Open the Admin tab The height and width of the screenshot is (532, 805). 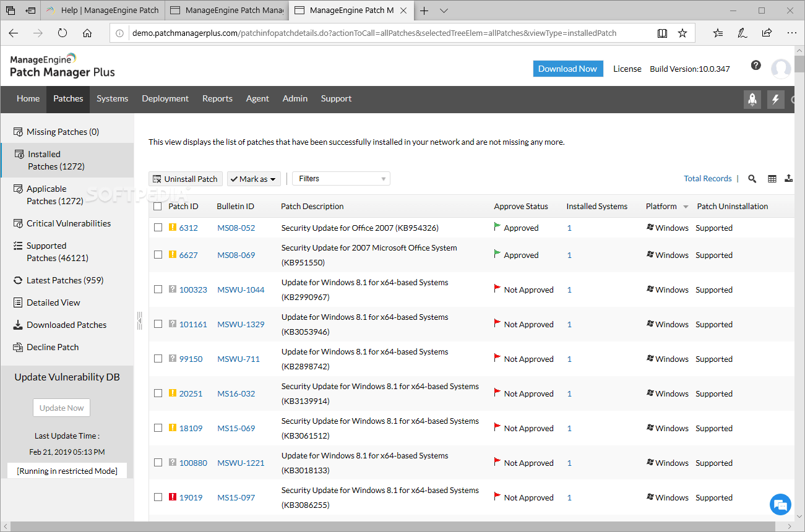pos(295,98)
